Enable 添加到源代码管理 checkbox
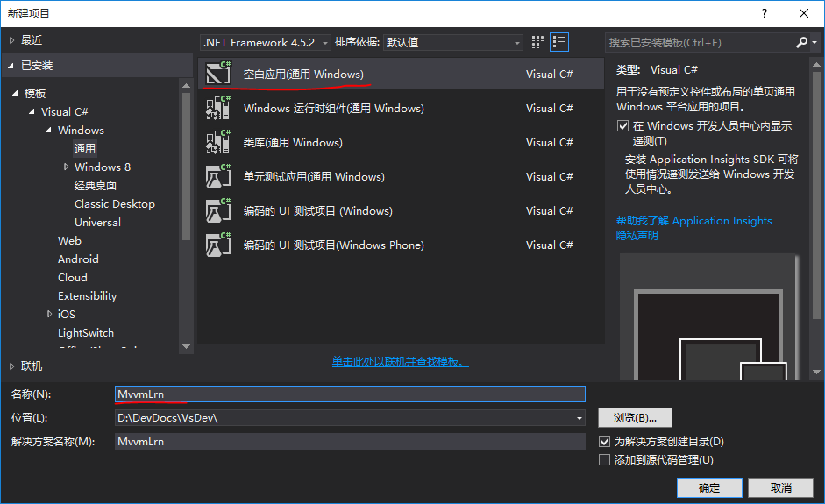This screenshot has height=504, width=825. coord(605,459)
